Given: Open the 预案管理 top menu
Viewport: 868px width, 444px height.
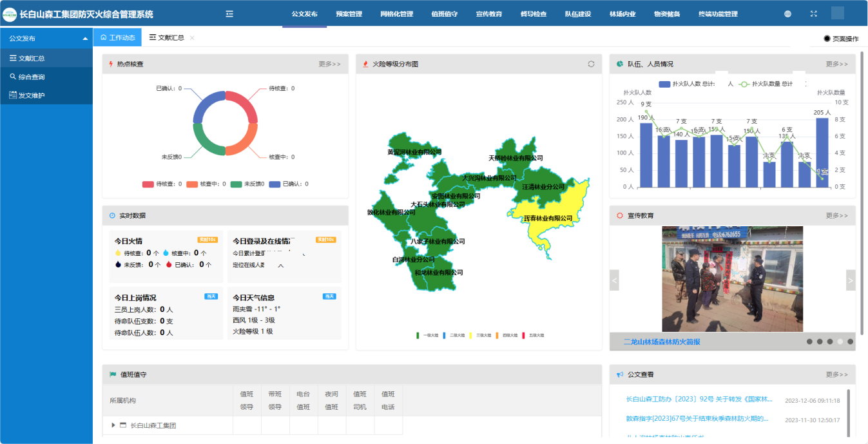Looking at the screenshot, I should (349, 14).
